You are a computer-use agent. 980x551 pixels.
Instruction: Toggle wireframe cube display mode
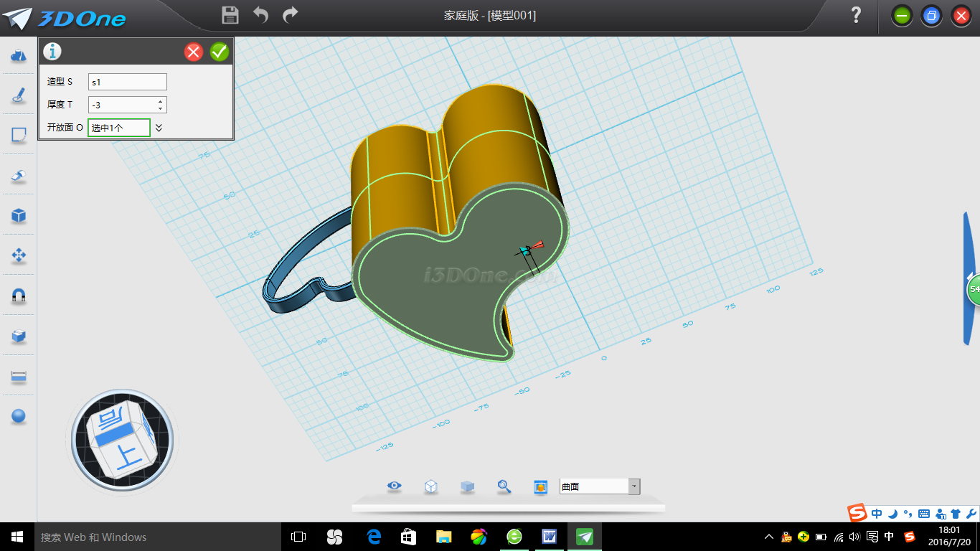tap(430, 486)
